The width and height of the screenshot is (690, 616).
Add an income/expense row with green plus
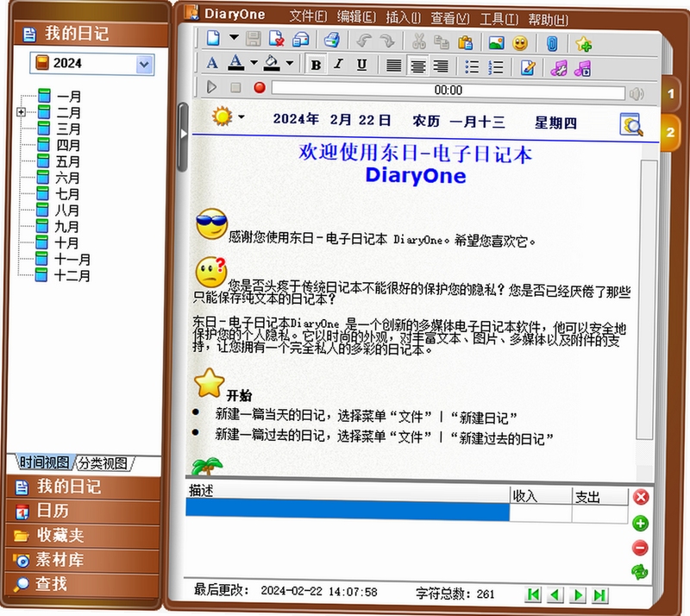[x=640, y=524]
